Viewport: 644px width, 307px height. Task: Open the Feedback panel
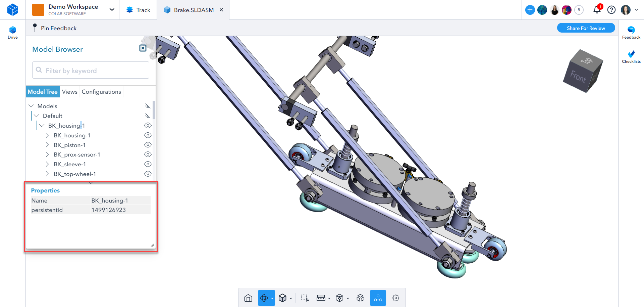click(x=631, y=33)
